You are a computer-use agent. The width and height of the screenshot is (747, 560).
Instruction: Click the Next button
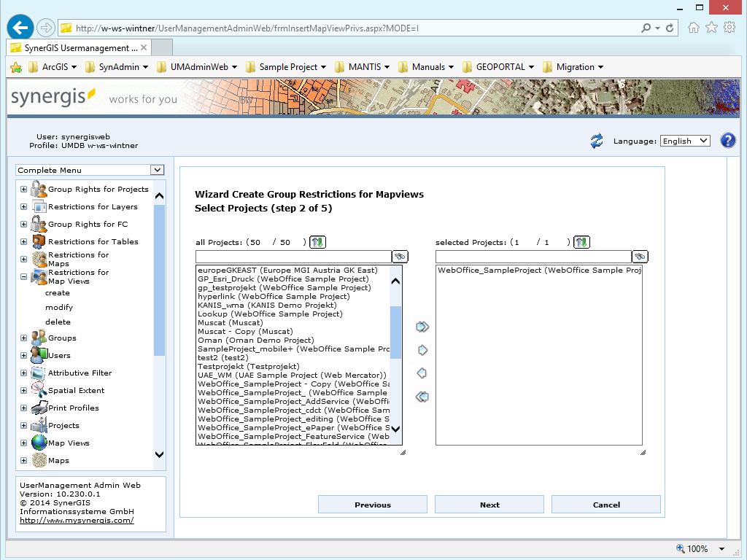click(x=489, y=504)
